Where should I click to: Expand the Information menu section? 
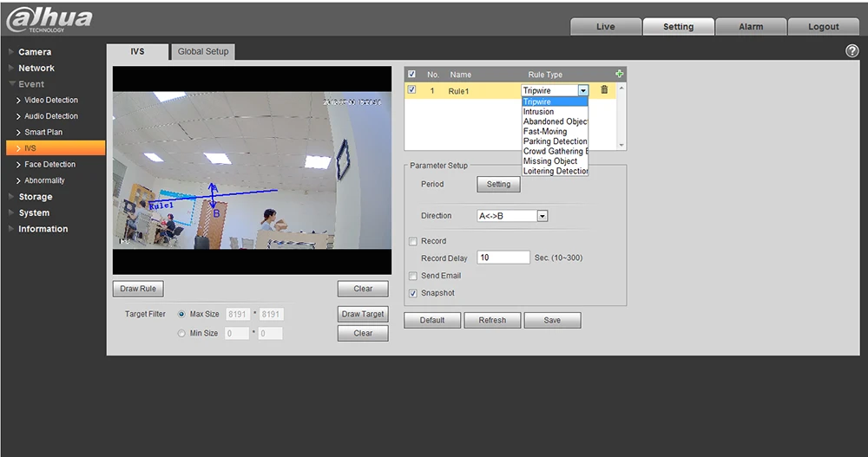[x=43, y=229]
